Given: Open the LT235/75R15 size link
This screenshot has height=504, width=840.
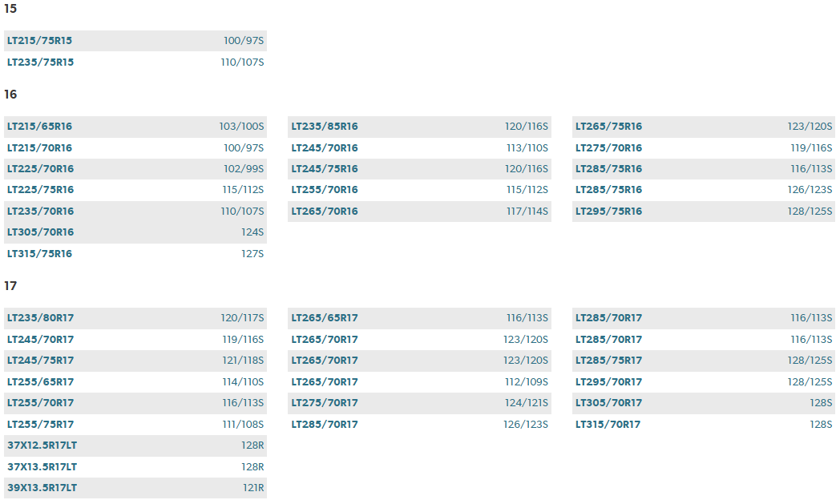Looking at the screenshot, I should pyautogui.click(x=40, y=62).
